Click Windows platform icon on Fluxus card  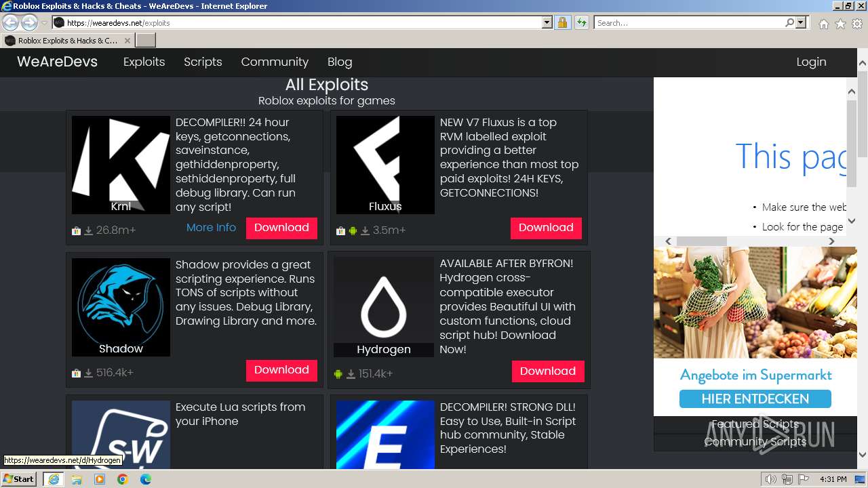click(341, 230)
